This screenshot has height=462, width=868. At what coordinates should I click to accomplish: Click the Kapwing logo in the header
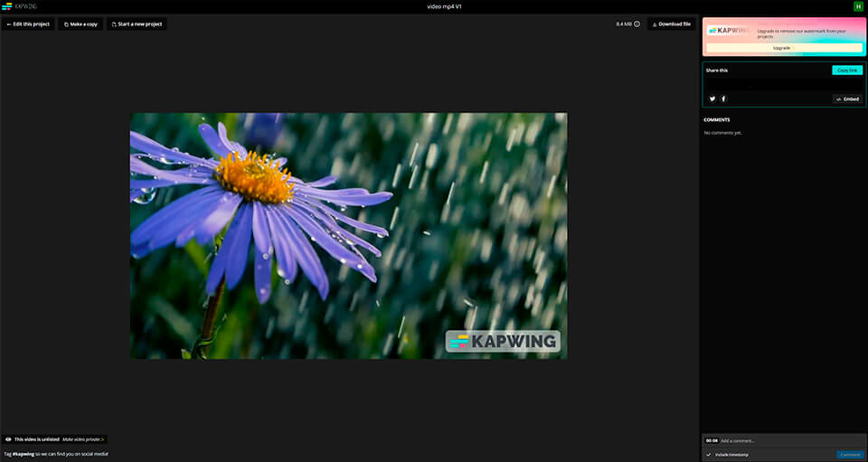point(18,6)
